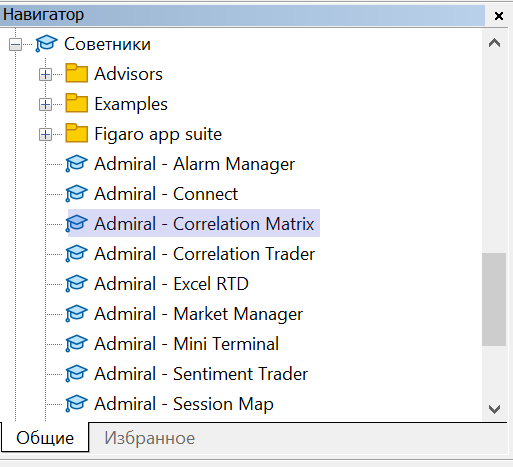This screenshot has width=513, height=467.
Task: Click the Examples folder icon
Action: click(77, 103)
